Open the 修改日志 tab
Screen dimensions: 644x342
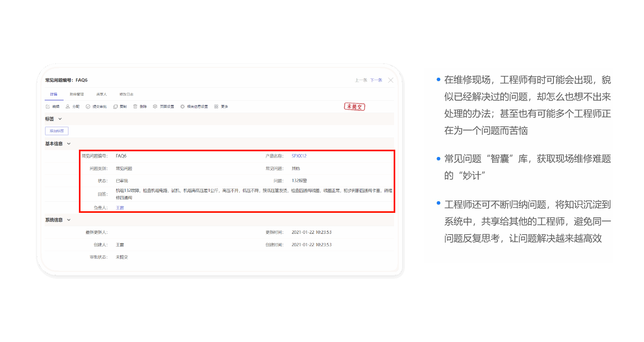[126, 94]
